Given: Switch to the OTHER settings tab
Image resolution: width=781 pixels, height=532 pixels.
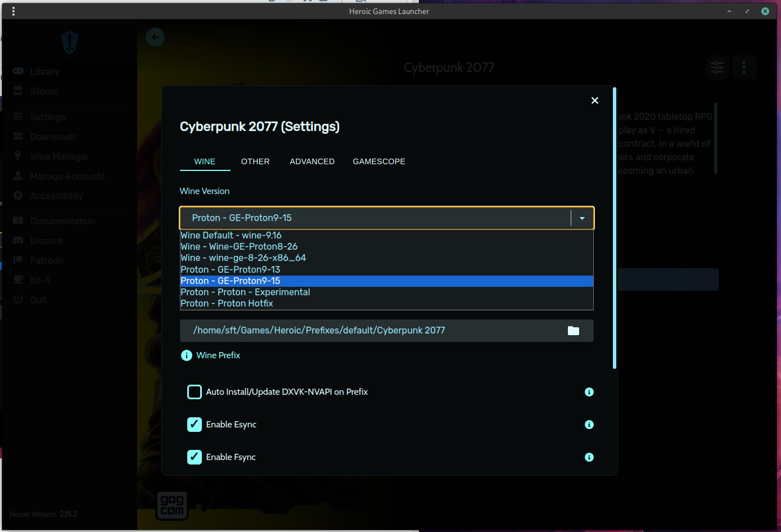Looking at the screenshot, I should [x=255, y=161].
